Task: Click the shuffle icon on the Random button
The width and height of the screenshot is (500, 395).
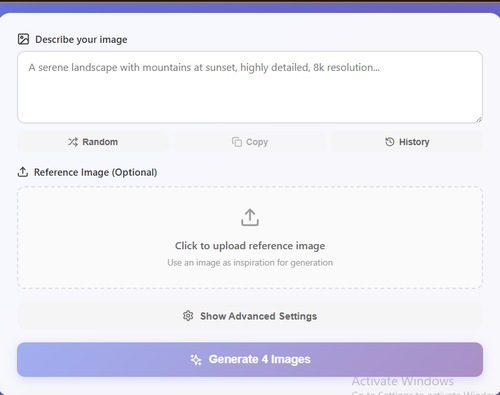Action: click(x=73, y=142)
